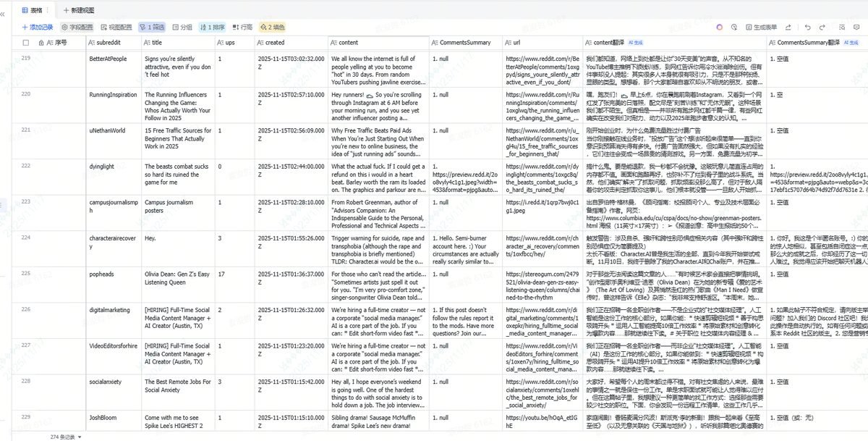This screenshot has height=441, width=868.
Task: Click the text-type icon of the url header
Action: 509,43
